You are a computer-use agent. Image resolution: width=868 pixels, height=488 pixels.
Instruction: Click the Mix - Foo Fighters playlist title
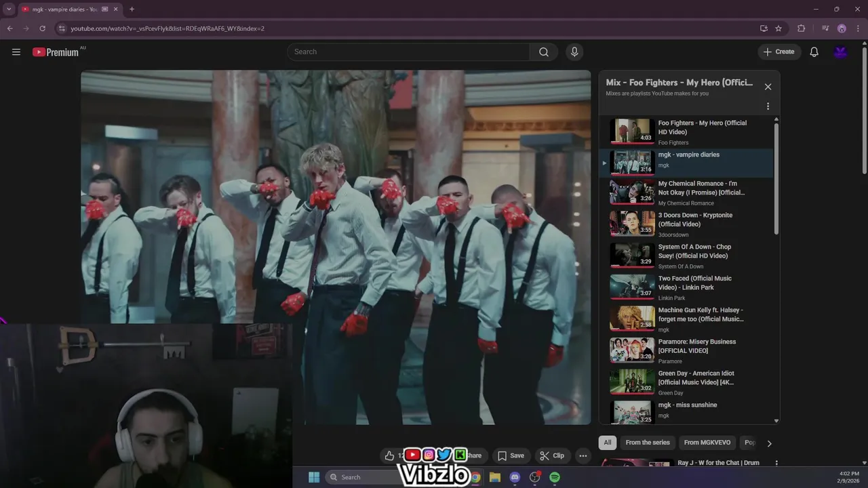pos(679,83)
